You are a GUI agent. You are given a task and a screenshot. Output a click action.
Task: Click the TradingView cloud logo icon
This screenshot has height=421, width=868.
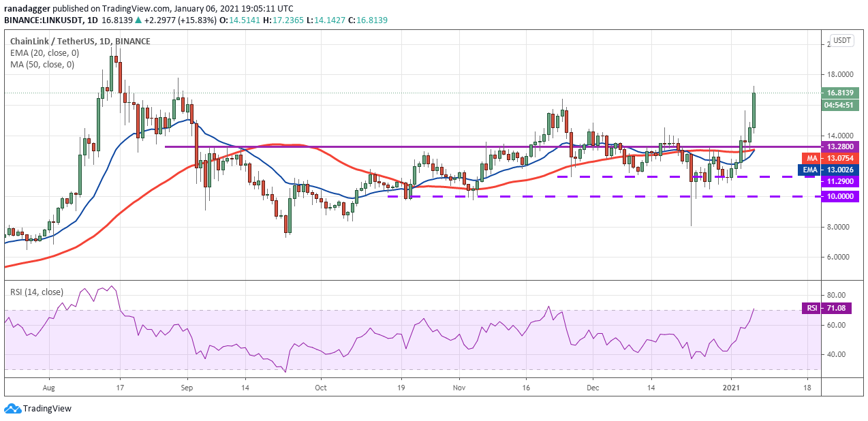[12, 409]
